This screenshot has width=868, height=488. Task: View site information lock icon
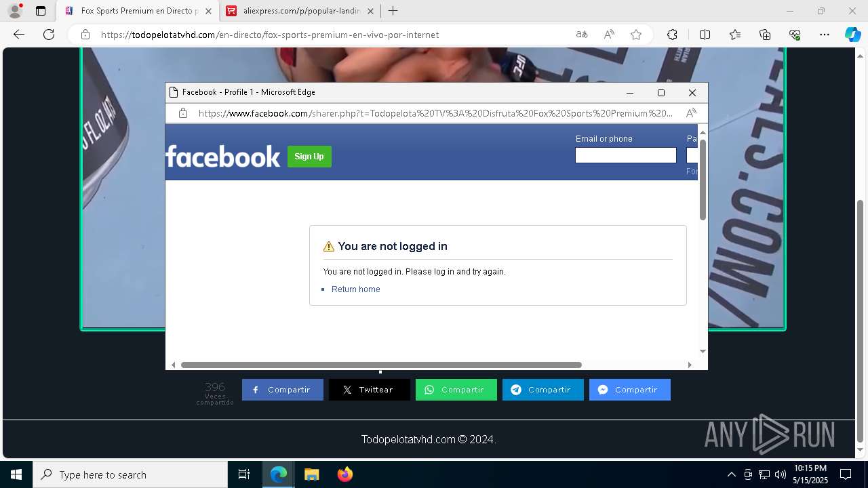(85, 35)
